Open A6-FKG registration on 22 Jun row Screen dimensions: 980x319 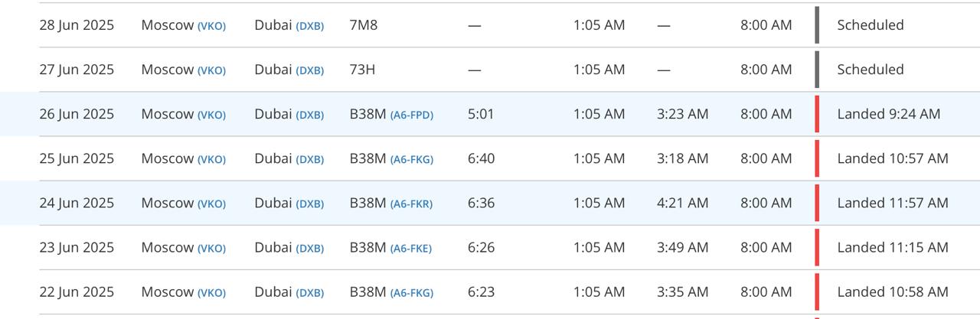point(411,292)
